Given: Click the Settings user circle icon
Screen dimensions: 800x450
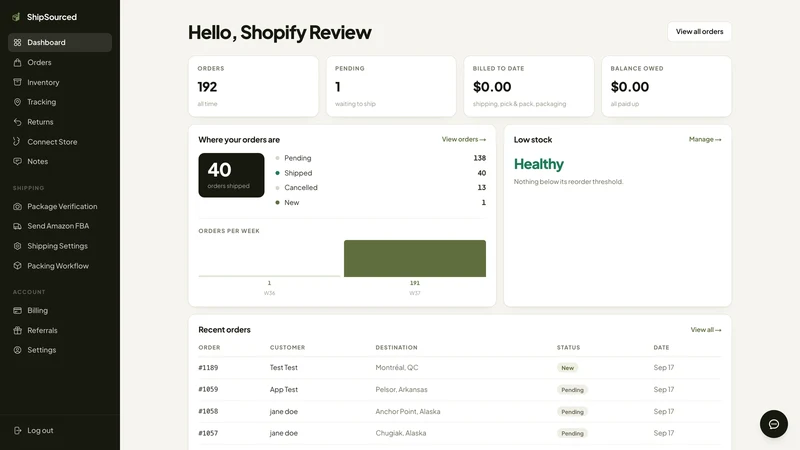Looking at the screenshot, I should point(17,350).
